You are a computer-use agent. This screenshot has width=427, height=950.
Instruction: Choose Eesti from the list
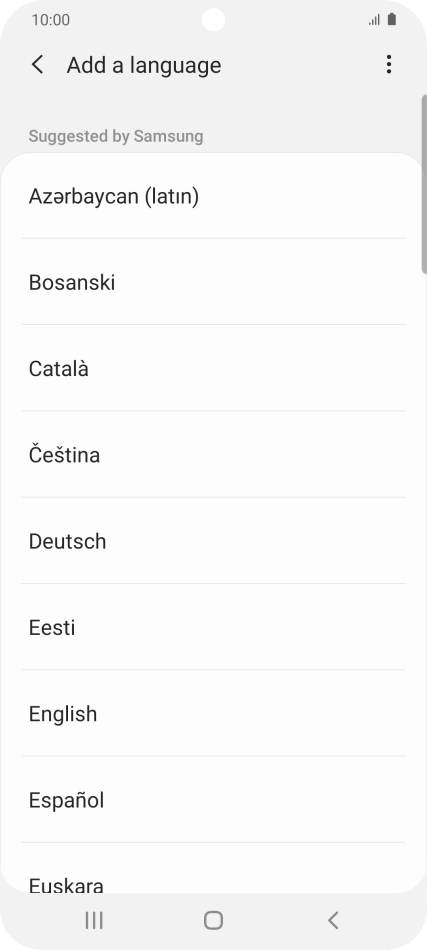tap(213, 627)
